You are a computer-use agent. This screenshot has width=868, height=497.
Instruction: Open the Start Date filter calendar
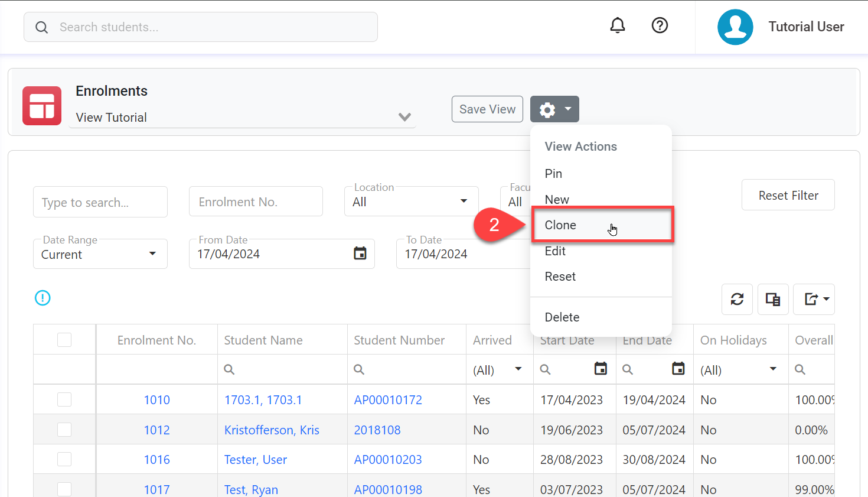(x=601, y=369)
